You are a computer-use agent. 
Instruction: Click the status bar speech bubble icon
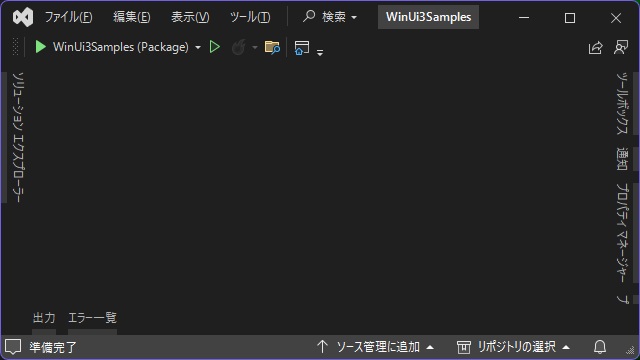click(13, 347)
